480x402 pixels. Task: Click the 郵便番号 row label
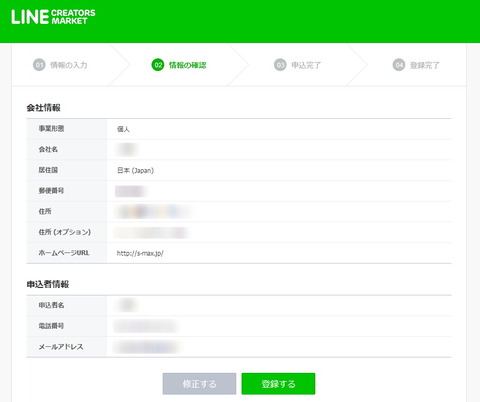pos(51,191)
